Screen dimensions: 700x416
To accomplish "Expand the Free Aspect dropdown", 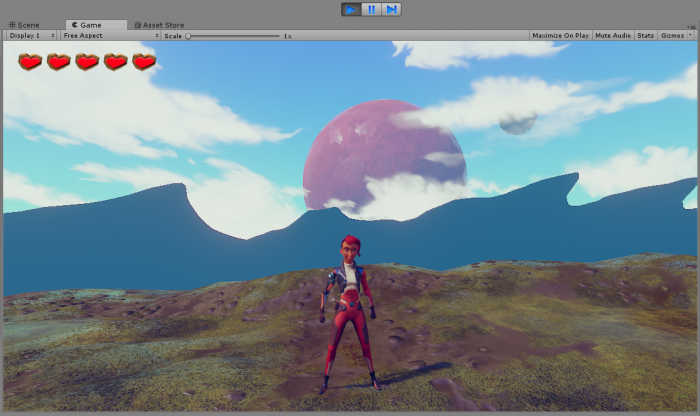I will click(109, 35).
